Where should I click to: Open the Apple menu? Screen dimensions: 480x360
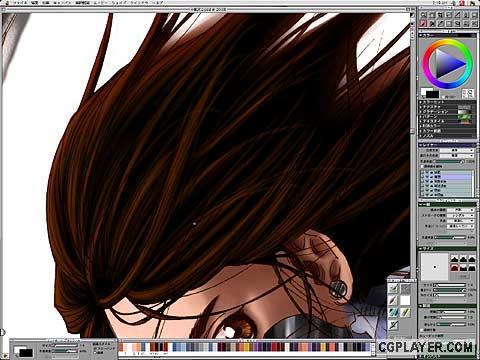7,3
